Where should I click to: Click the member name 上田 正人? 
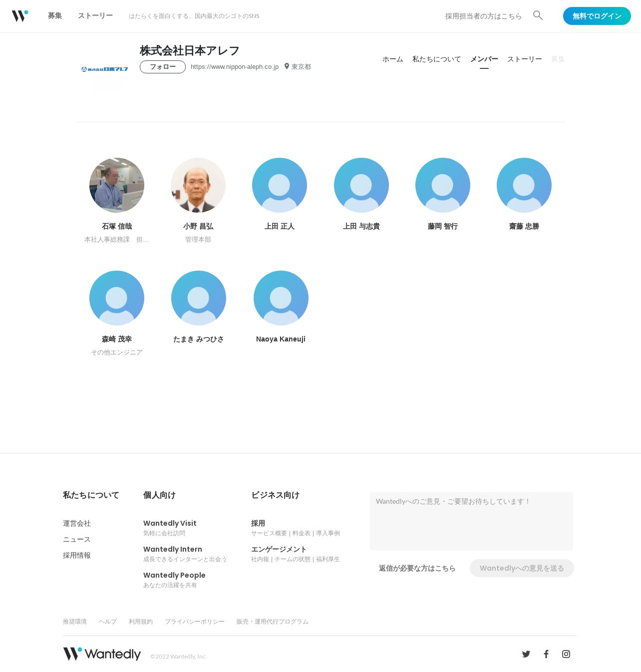(x=280, y=226)
